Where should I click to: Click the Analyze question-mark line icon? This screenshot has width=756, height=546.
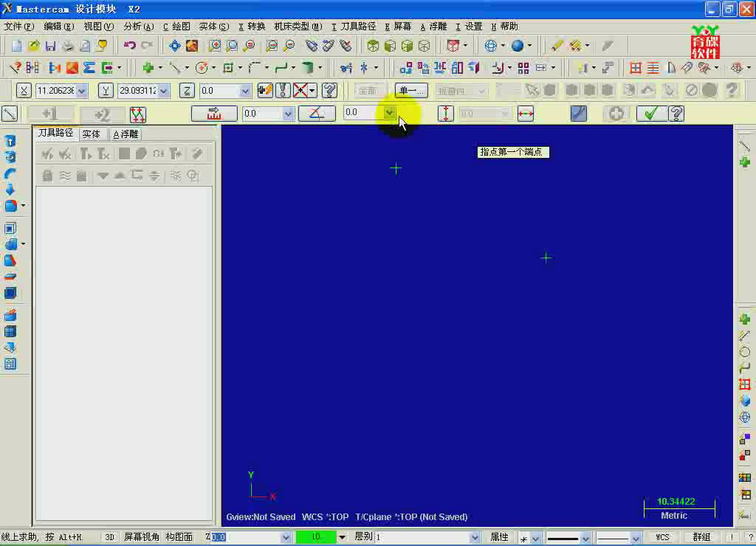pos(15,68)
